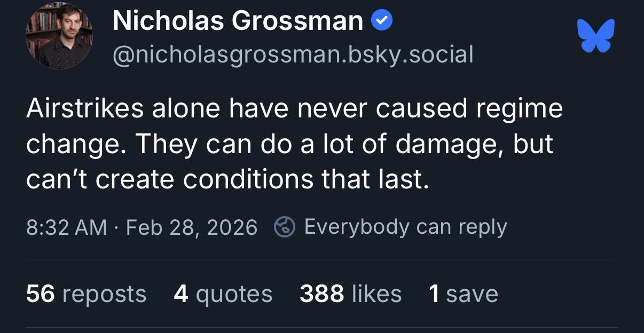Image resolution: width=644 pixels, height=333 pixels.
Task: Click the 8:32 AM post time
Action: coord(66,227)
